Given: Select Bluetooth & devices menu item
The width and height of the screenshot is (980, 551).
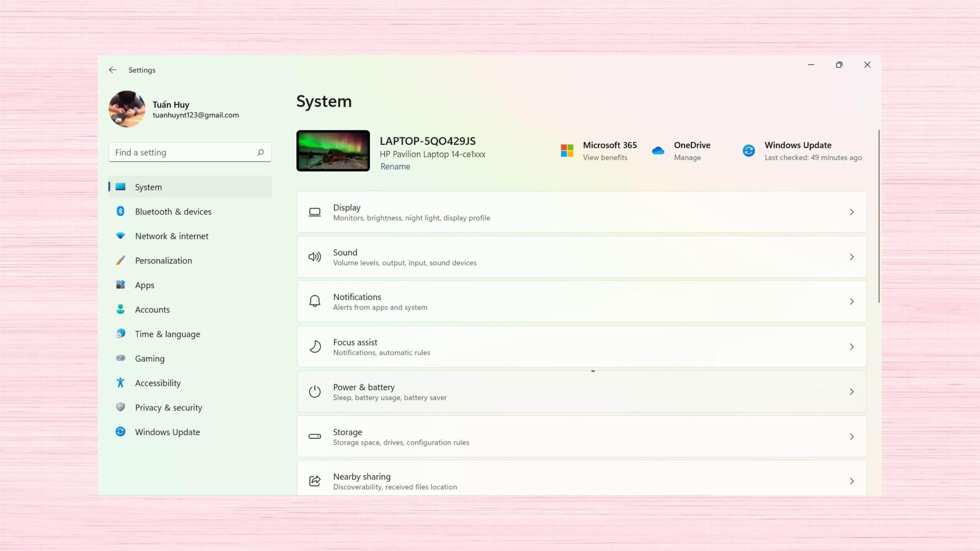Looking at the screenshot, I should (173, 211).
